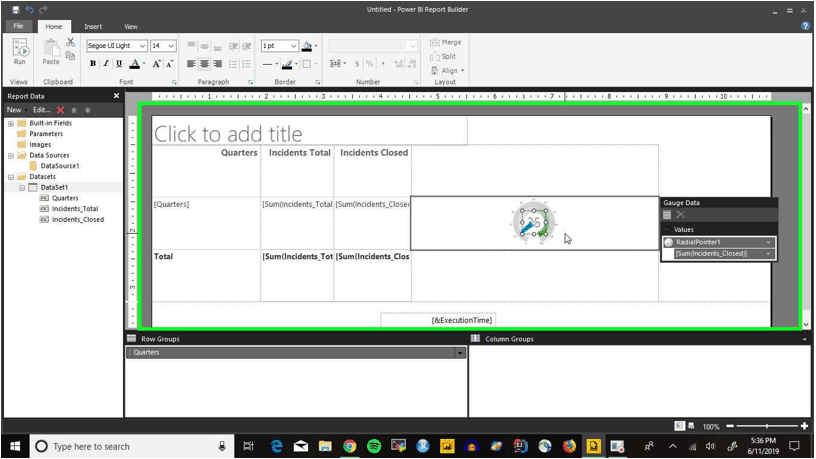Viewport: 816px width, 459px height.
Task: Click the red delete icon in Report Data
Action: point(60,110)
